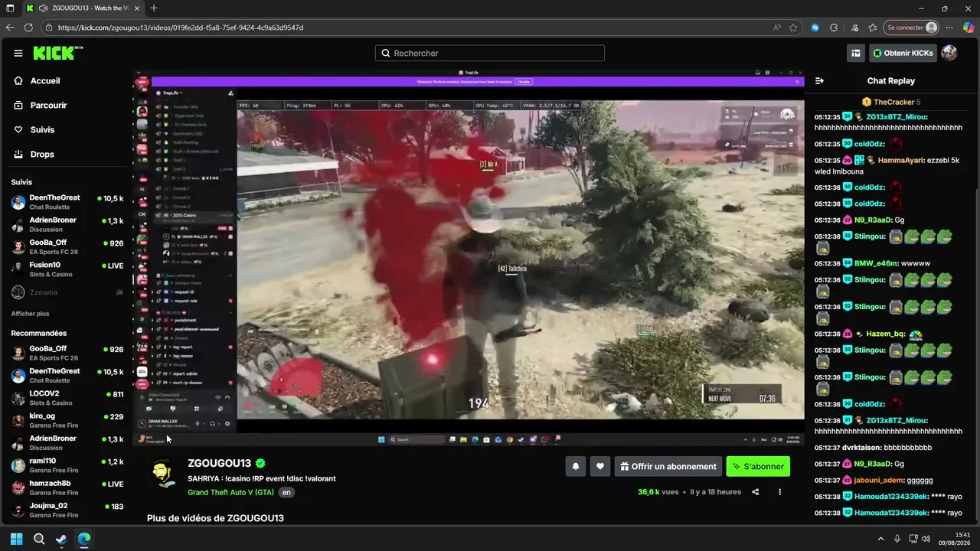Click username Hazem_bq in chat

(x=886, y=334)
